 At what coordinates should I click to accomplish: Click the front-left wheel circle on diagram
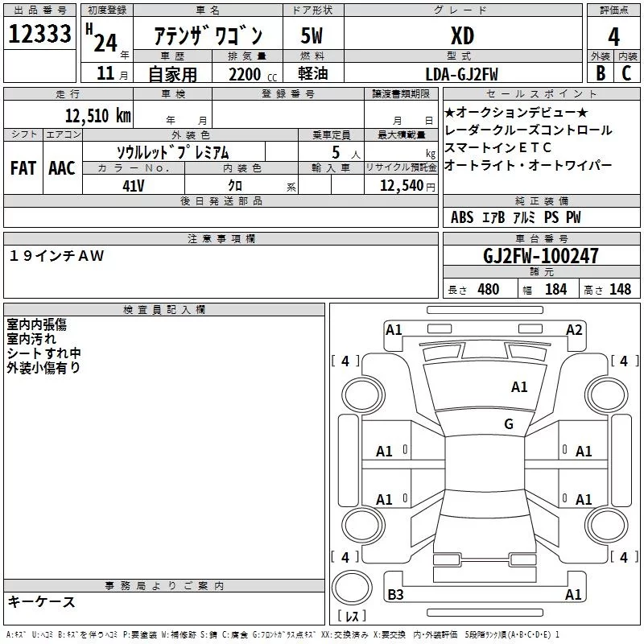pos(363,395)
